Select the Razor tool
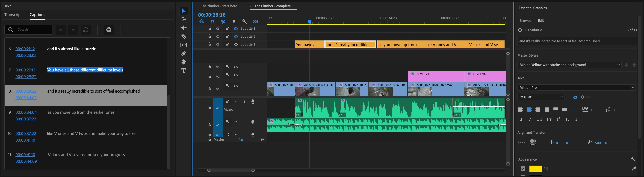Image resolution: width=644 pixels, height=177 pixels. tap(183, 37)
